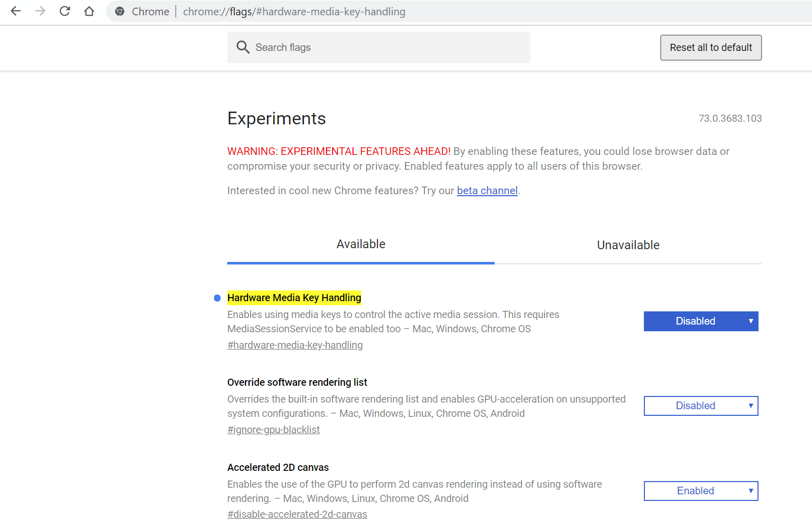Click the Experiments heading
This screenshot has height=531, width=812.
[277, 118]
